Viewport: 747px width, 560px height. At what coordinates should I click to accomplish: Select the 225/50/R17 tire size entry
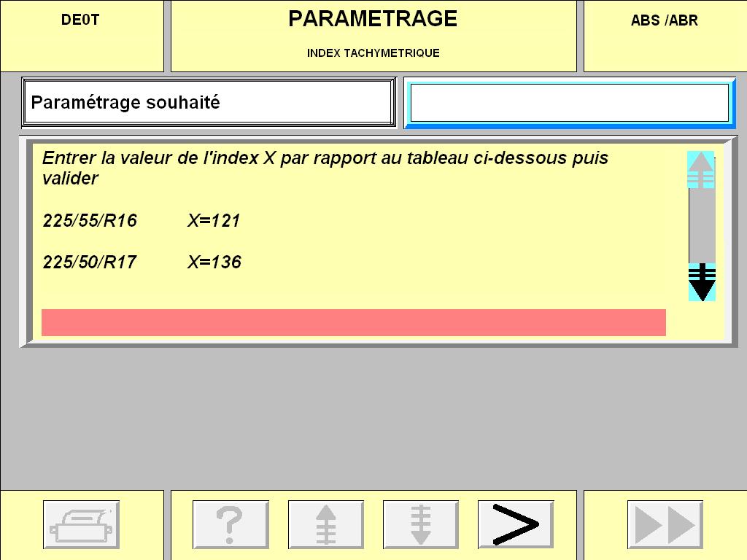(90, 262)
